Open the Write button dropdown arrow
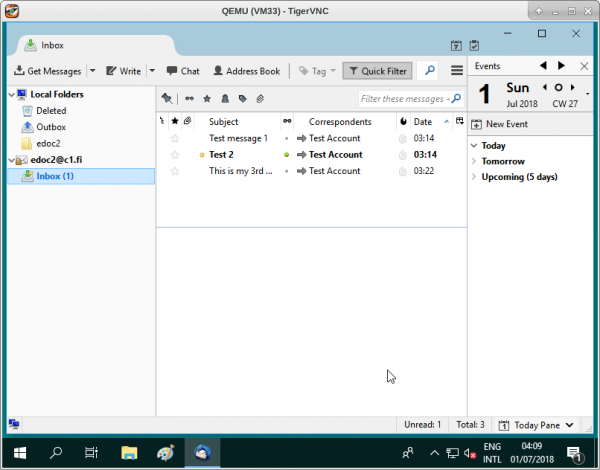 point(152,71)
